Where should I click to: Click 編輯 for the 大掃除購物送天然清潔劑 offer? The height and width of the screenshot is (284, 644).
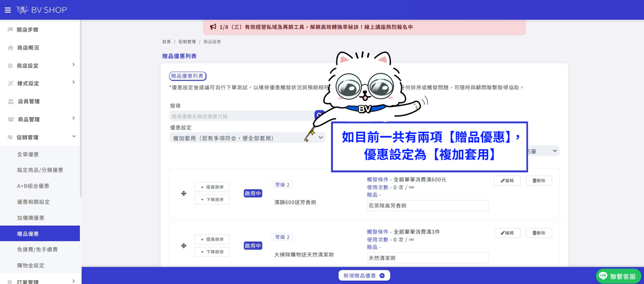[507, 233]
